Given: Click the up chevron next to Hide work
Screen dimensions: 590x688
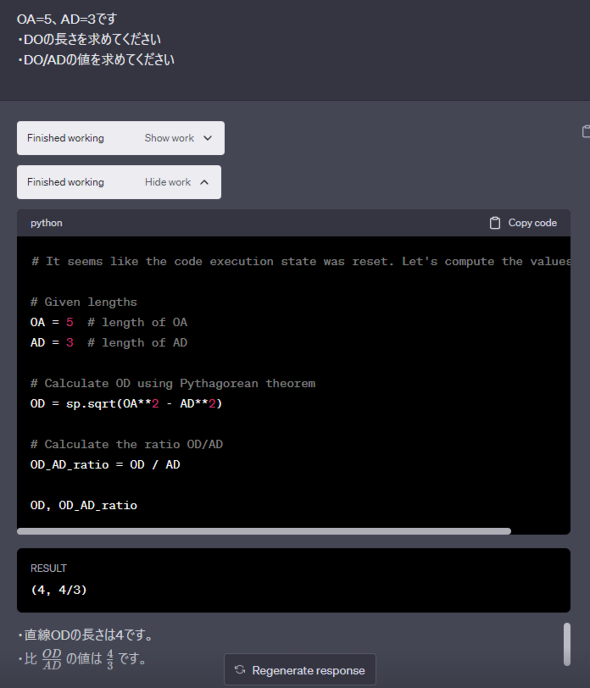Looking at the screenshot, I should [204, 182].
